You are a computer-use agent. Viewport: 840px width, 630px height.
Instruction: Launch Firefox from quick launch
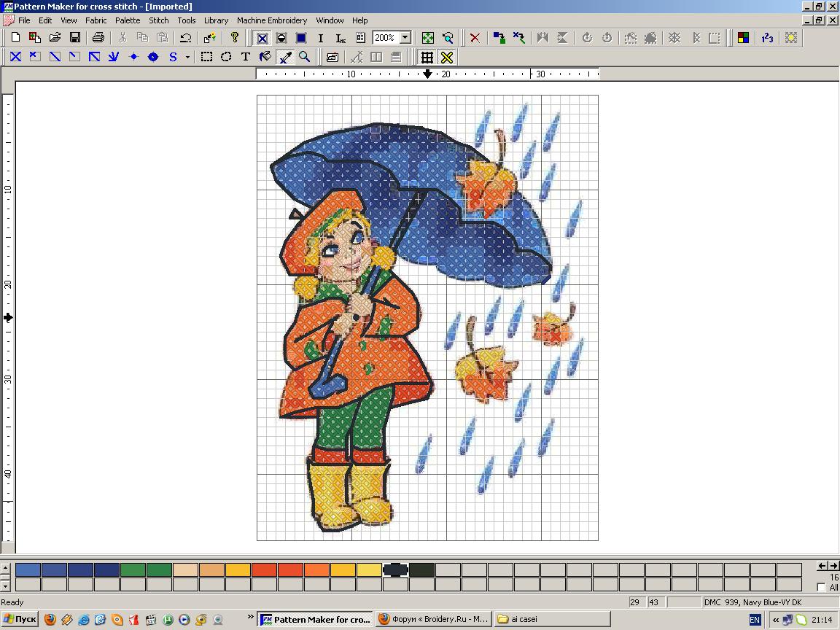coord(50,620)
